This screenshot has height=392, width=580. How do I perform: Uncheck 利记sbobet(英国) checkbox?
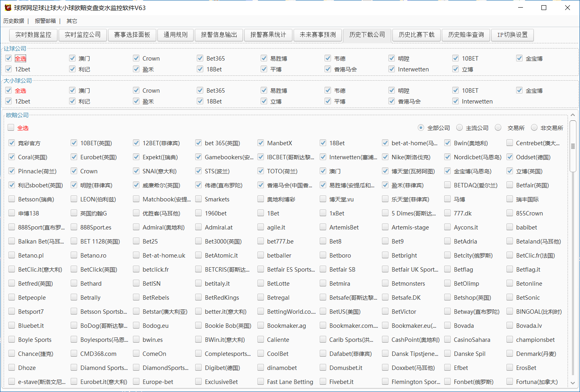12,185
